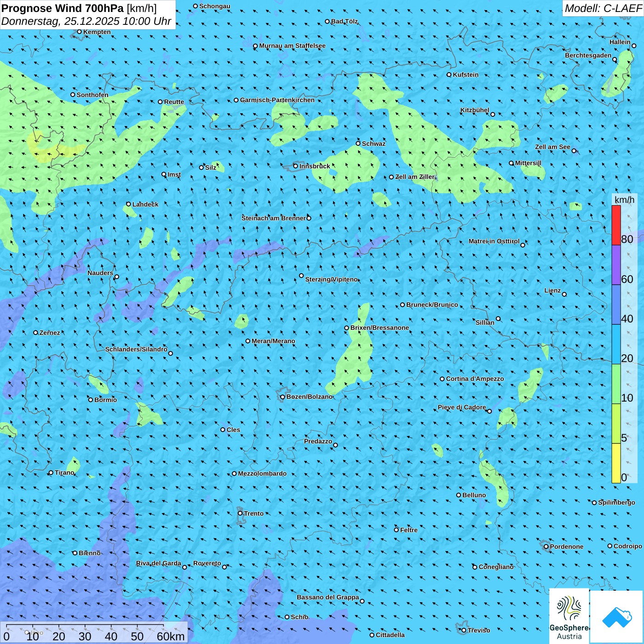Viewport: 644px width, 644px height.
Task: Select the 'Brixen/Bressanone' label
Action: coord(379,328)
